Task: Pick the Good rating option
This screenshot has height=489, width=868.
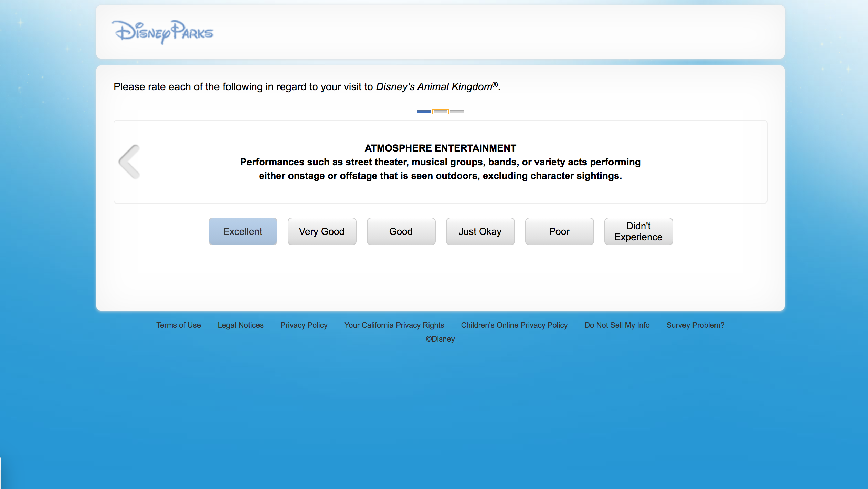Action: click(401, 231)
